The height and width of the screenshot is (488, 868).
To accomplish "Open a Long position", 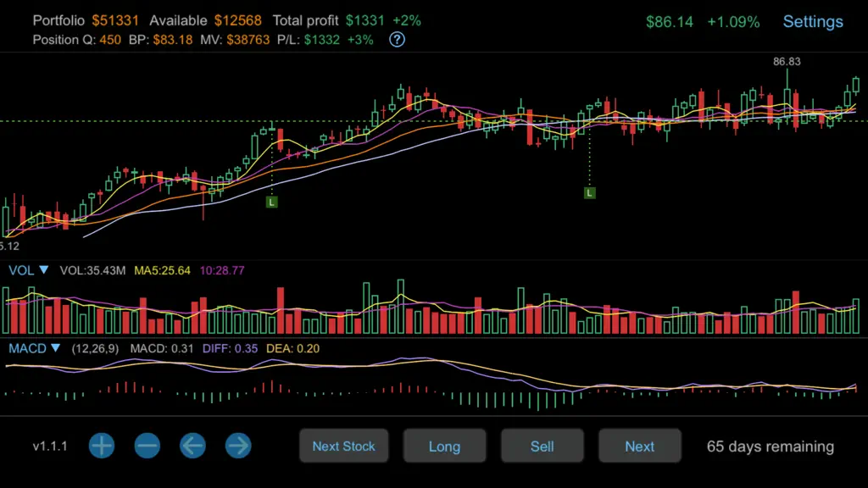I will tap(444, 446).
